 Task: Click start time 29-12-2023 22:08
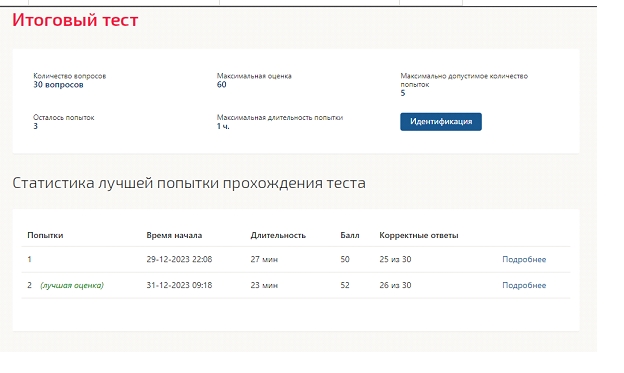coord(179,260)
